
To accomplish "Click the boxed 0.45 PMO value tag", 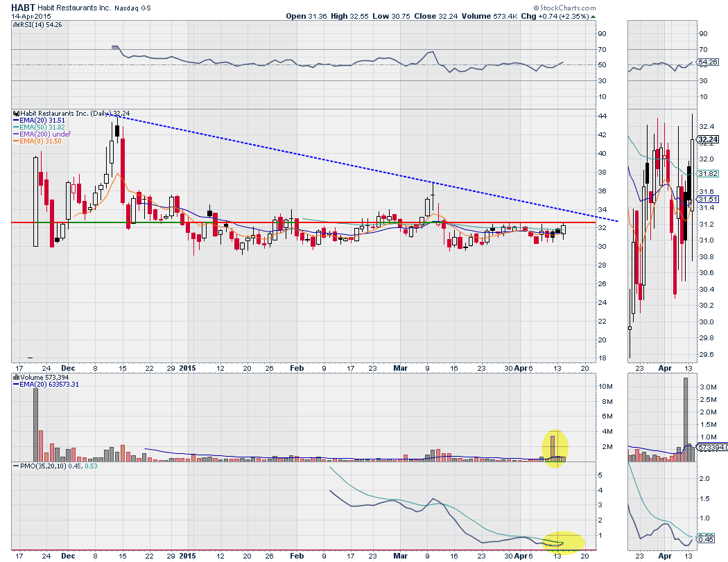I will (707, 539).
